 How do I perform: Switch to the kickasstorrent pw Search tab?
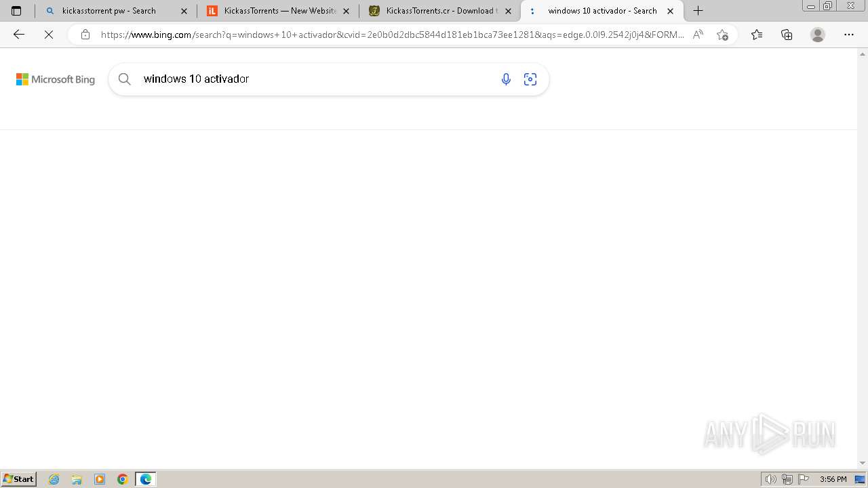click(x=115, y=11)
